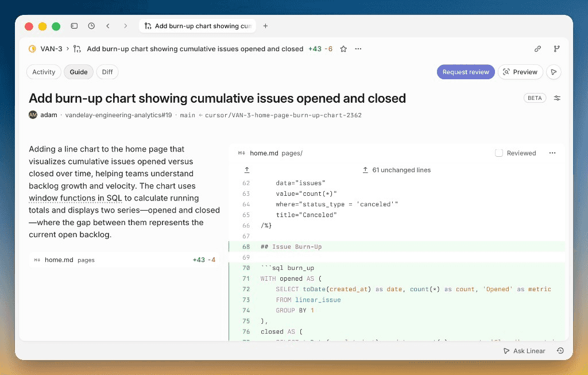Click the arrow icon next to Preview
588x375 pixels.
pos(554,72)
